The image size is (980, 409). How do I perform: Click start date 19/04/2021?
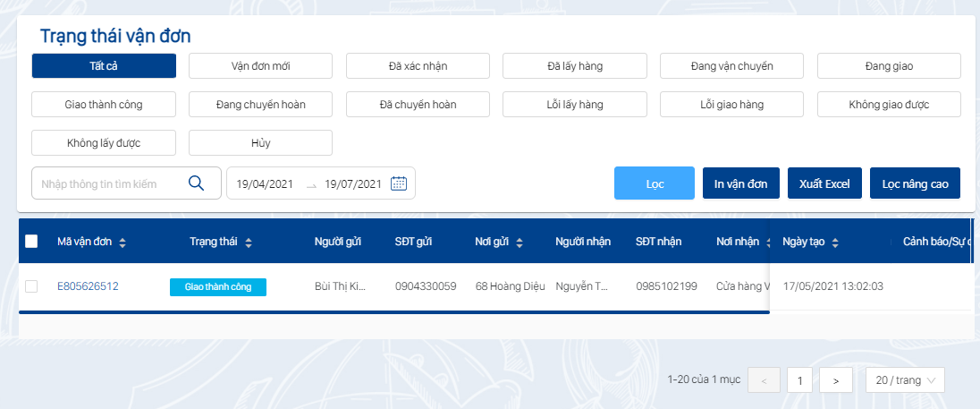click(265, 183)
